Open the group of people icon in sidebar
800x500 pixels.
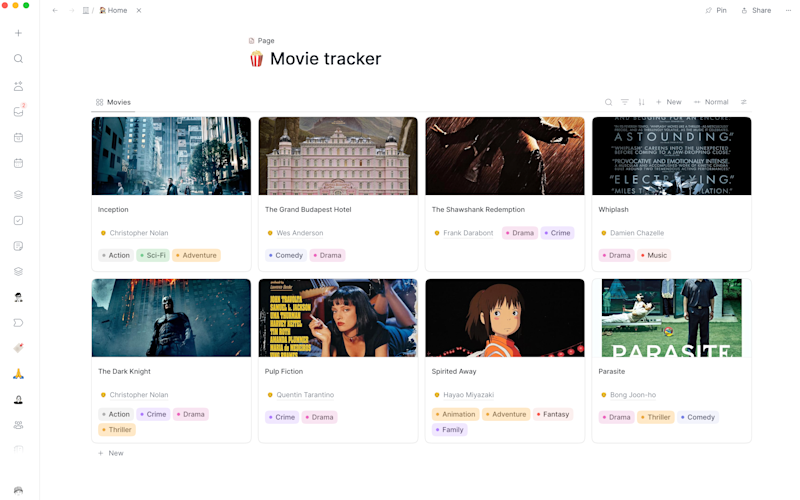tap(18, 424)
